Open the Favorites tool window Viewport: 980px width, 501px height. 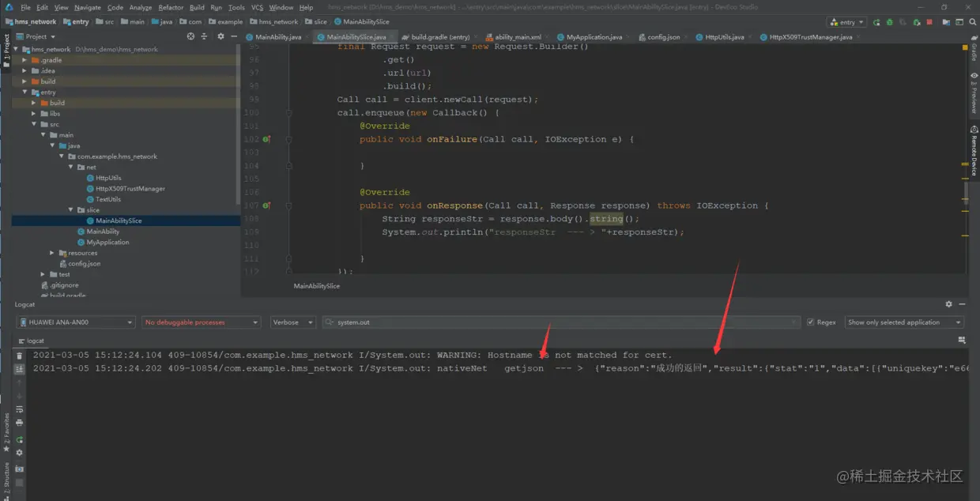point(6,434)
